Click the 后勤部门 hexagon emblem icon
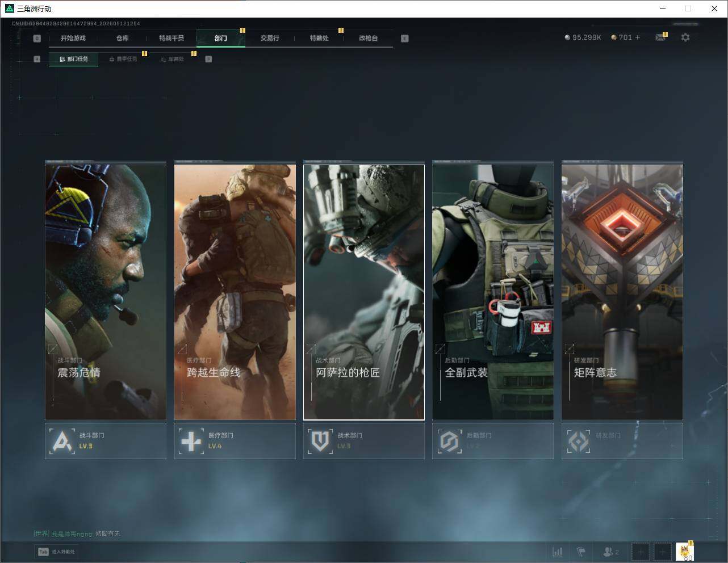 pos(450,441)
